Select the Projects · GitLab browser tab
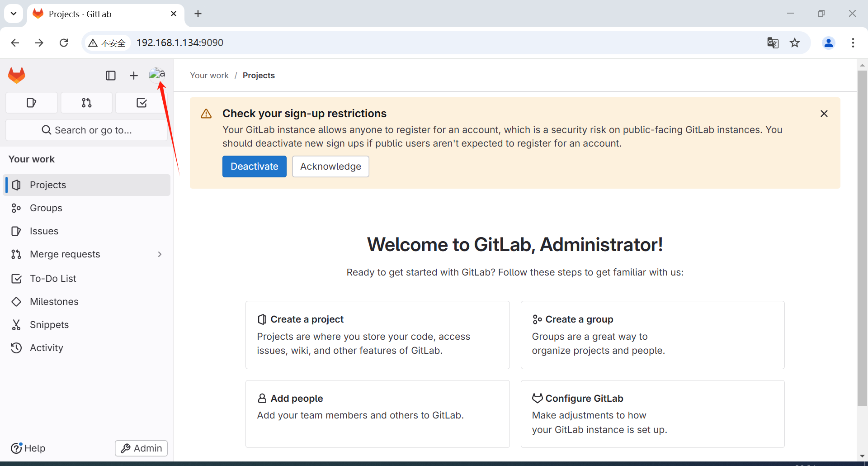868x466 pixels. click(105, 14)
